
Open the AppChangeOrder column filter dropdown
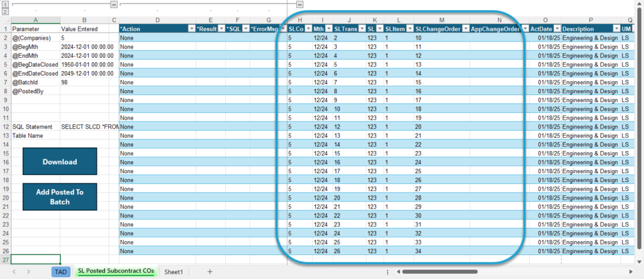pyautogui.click(x=525, y=29)
